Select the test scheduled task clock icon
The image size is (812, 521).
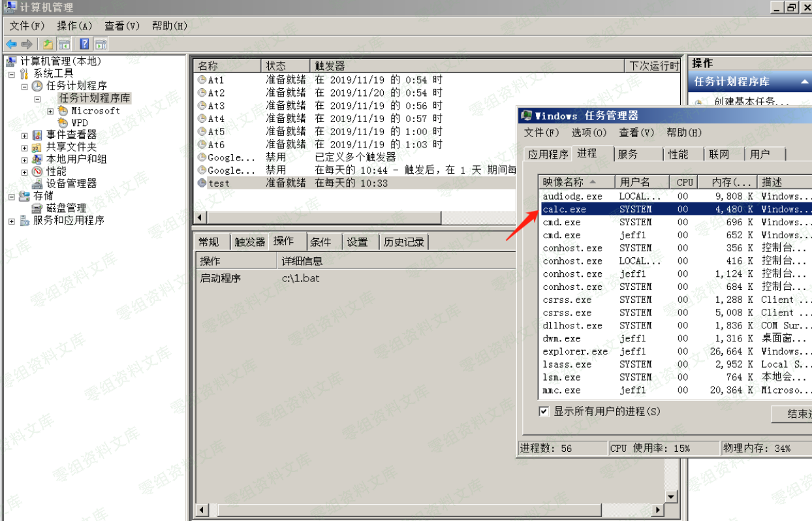click(202, 183)
